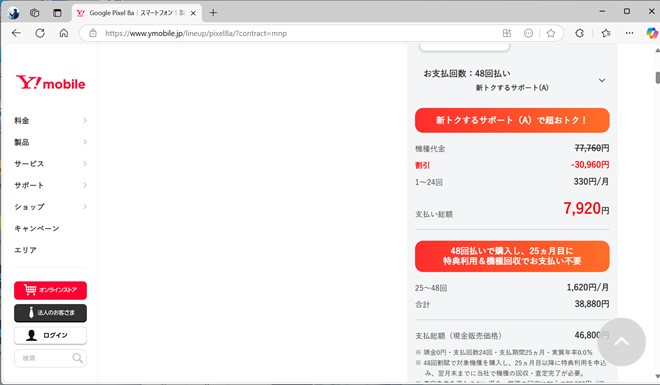Add this page to favorites

[551, 33]
